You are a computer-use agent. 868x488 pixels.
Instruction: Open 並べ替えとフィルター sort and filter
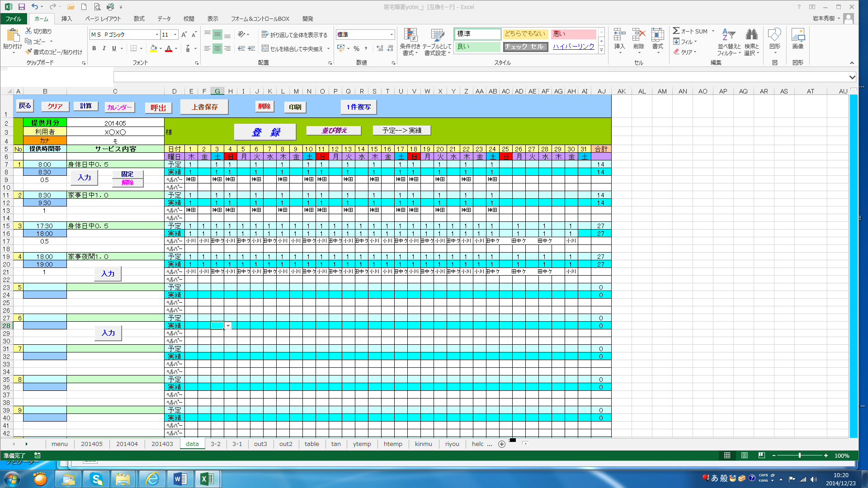point(729,42)
